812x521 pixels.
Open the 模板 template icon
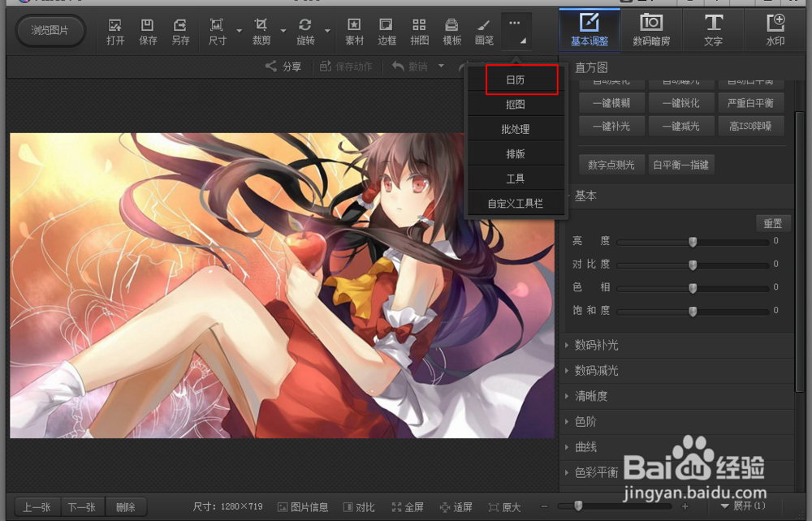coord(451,32)
